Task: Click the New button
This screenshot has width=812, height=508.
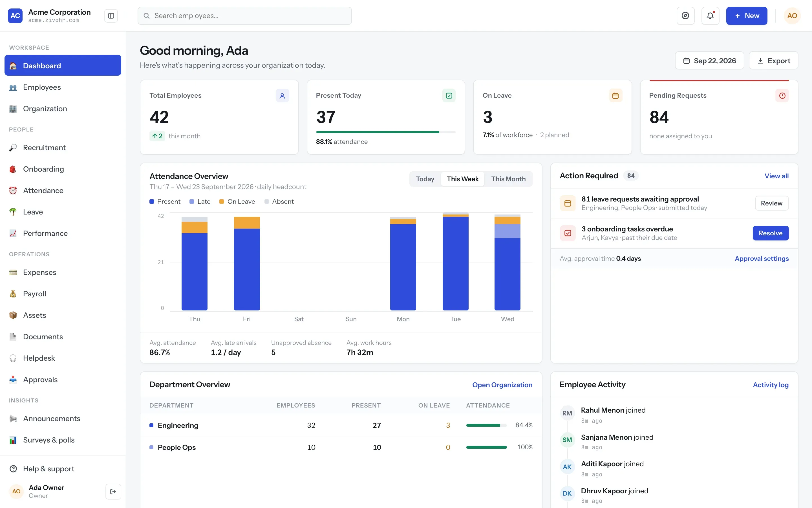Action: (747, 16)
